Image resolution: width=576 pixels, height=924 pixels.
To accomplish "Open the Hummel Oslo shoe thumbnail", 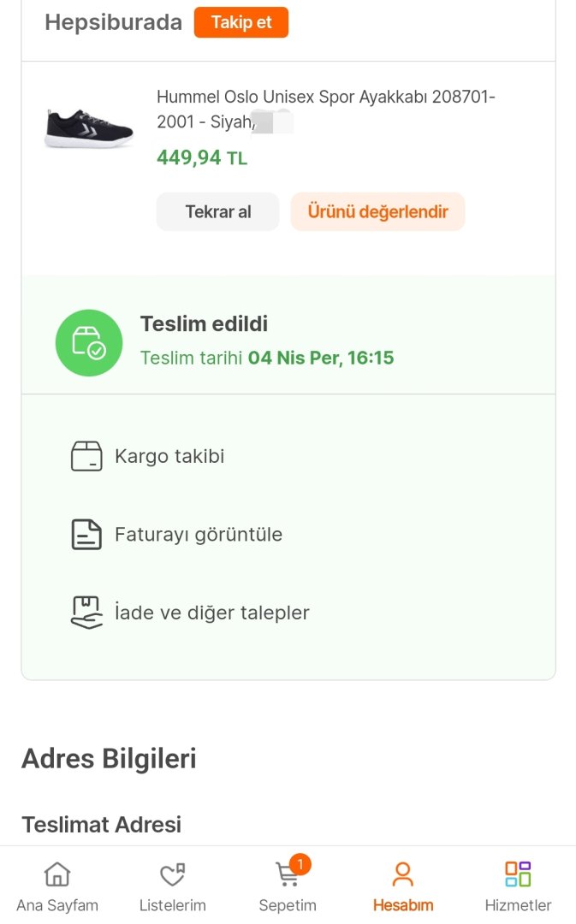I will (89, 127).
